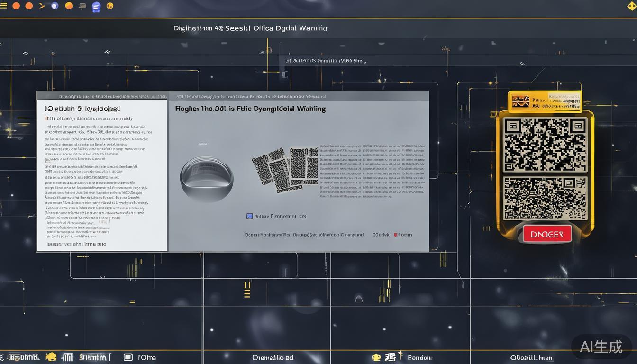
Task: Click the 'CO8dek' text button in dialog
Action: [x=381, y=235]
